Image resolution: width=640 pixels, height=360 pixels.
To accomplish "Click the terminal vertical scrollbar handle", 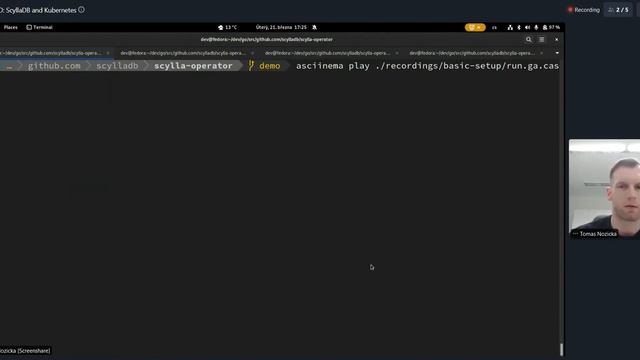I will [561, 349].
